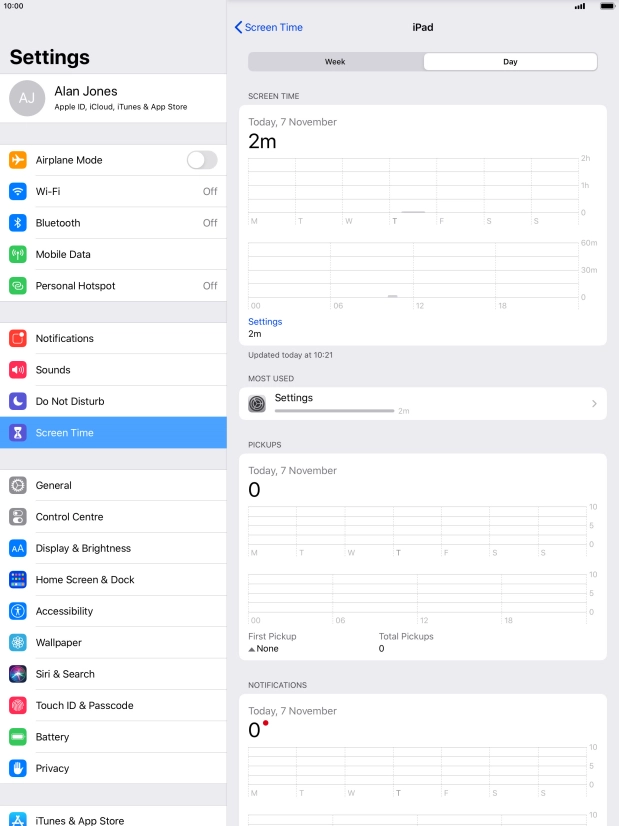Select Display & Brightness in sidebar
This screenshot has width=619, height=826.
113,548
